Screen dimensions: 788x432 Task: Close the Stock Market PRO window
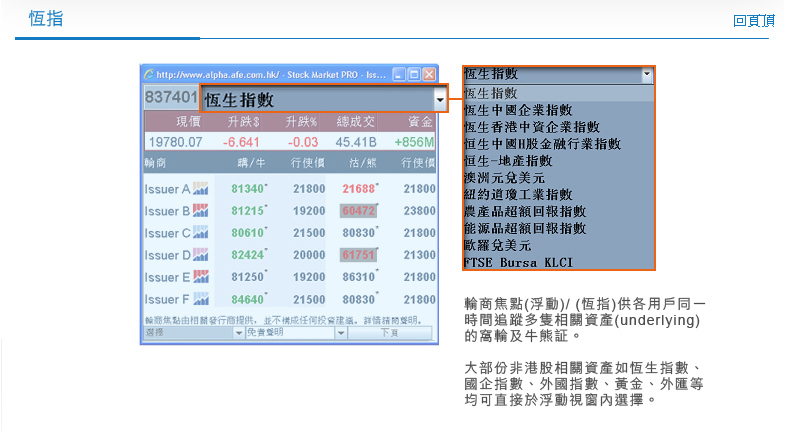[x=429, y=74]
